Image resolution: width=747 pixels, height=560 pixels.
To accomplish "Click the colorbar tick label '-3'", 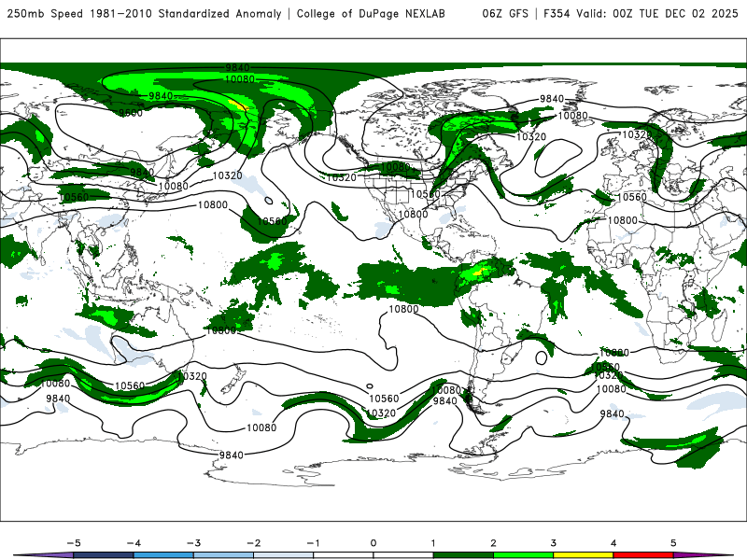I will pos(193,543).
